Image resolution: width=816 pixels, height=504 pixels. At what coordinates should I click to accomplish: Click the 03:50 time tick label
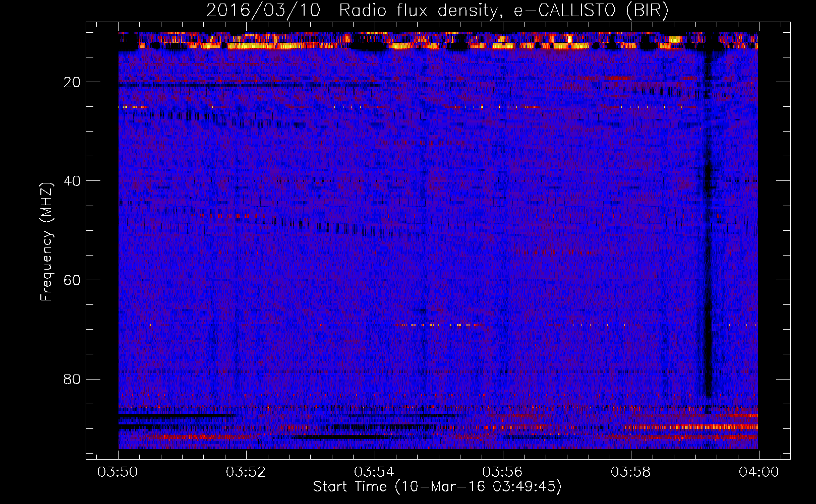[118, 472]
